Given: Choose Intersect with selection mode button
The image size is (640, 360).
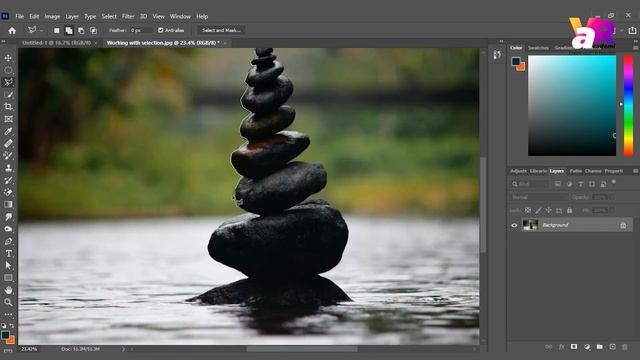Looking at the screenshot, I should [x=93, y=30].
